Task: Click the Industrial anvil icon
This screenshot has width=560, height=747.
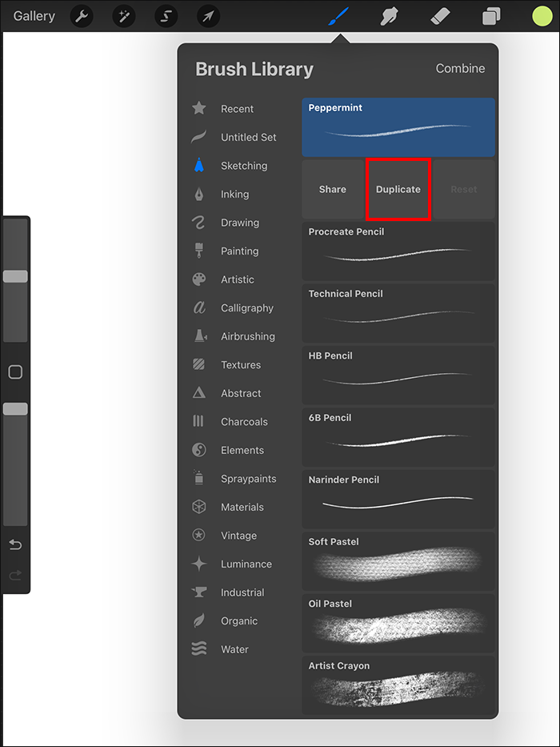Action: pos(199,592)
